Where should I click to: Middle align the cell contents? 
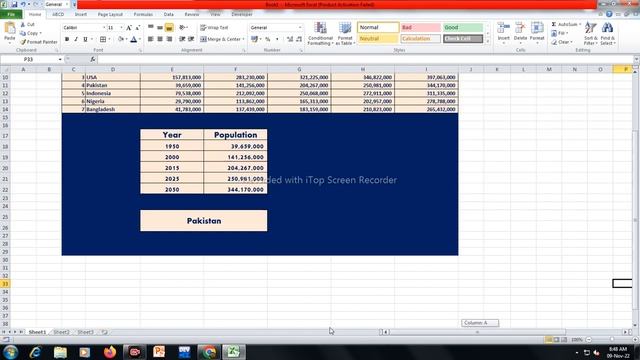(160, 27)
